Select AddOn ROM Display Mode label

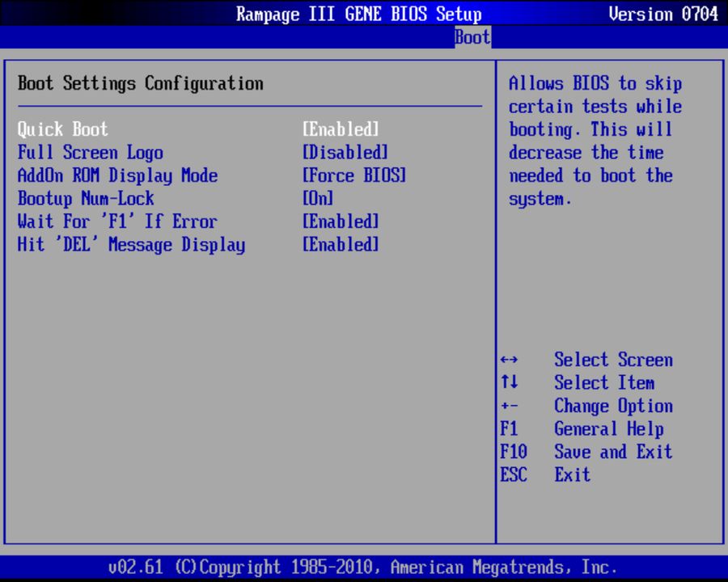tap(117, 175)
